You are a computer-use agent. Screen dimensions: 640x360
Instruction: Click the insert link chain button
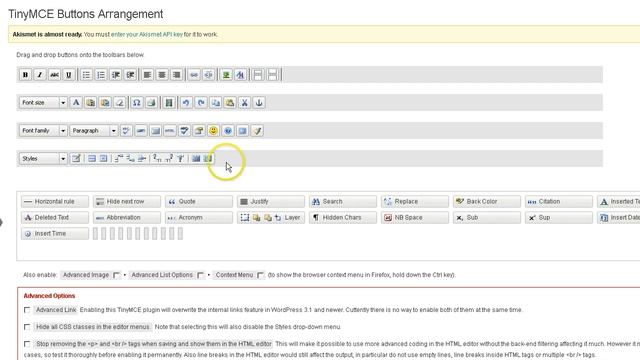pyautogui.click(x=194, y=75)
